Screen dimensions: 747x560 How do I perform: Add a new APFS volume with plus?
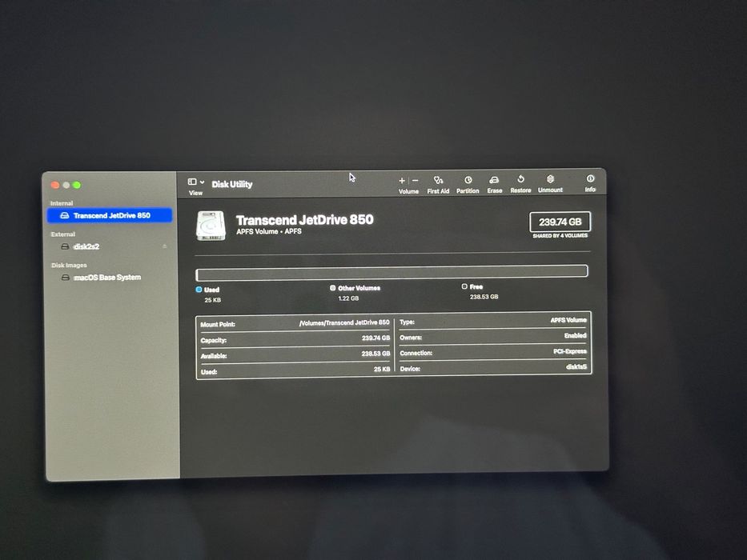402,181
